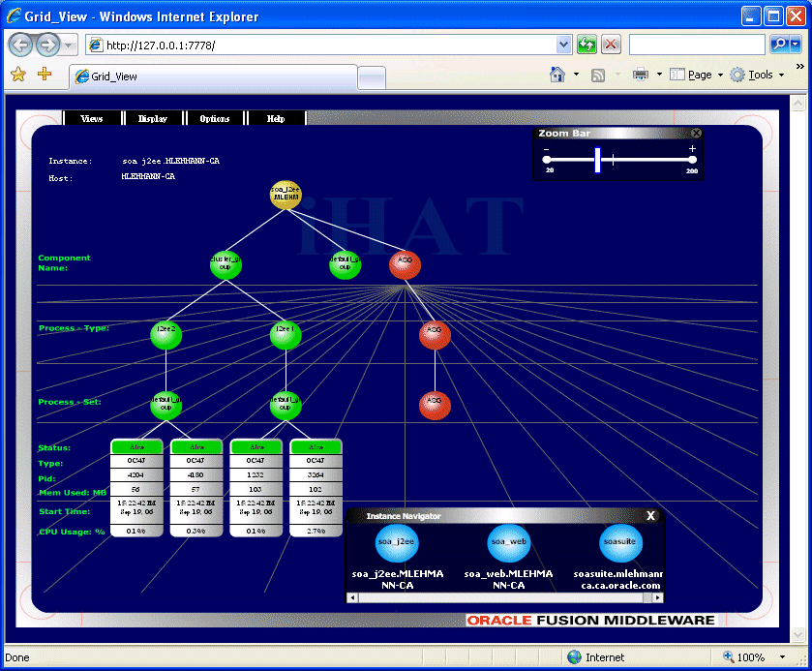Click Add to Favorites plus icon
Viewport: 812px width, 671px height.
[x=45, y=74]
